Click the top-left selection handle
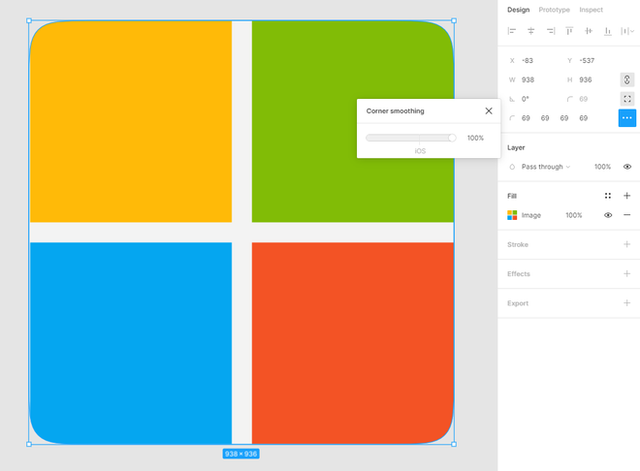This screenshot has width=640, height=471. (x=29, y=20)
